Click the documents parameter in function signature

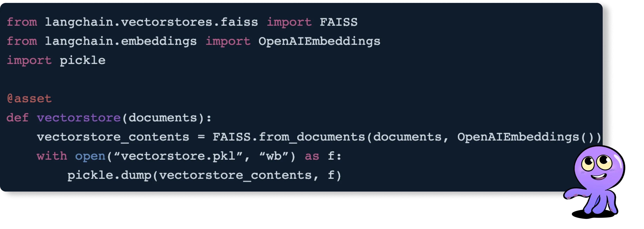pyautogui.click(x=163, y=118)
